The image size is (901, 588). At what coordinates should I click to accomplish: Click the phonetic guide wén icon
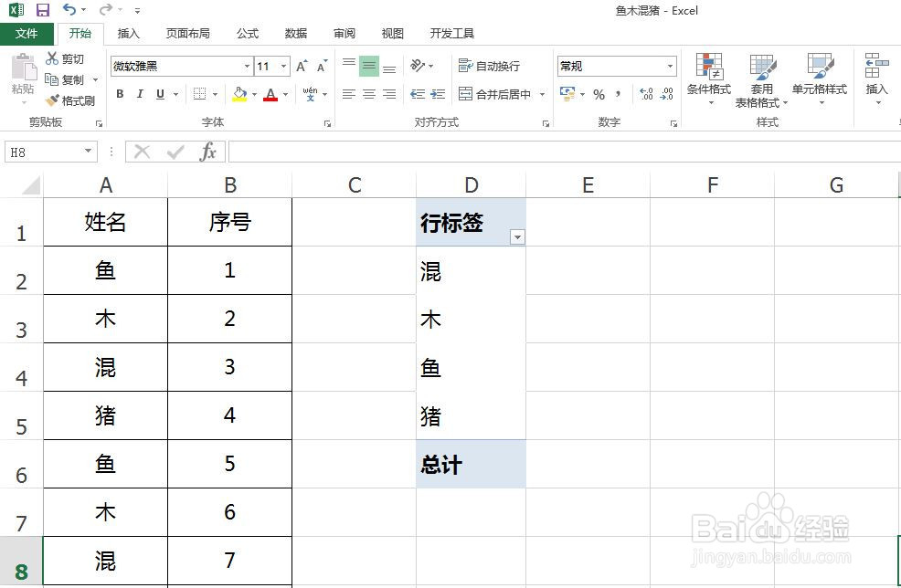pyautogui.click(x=311, y=94)
